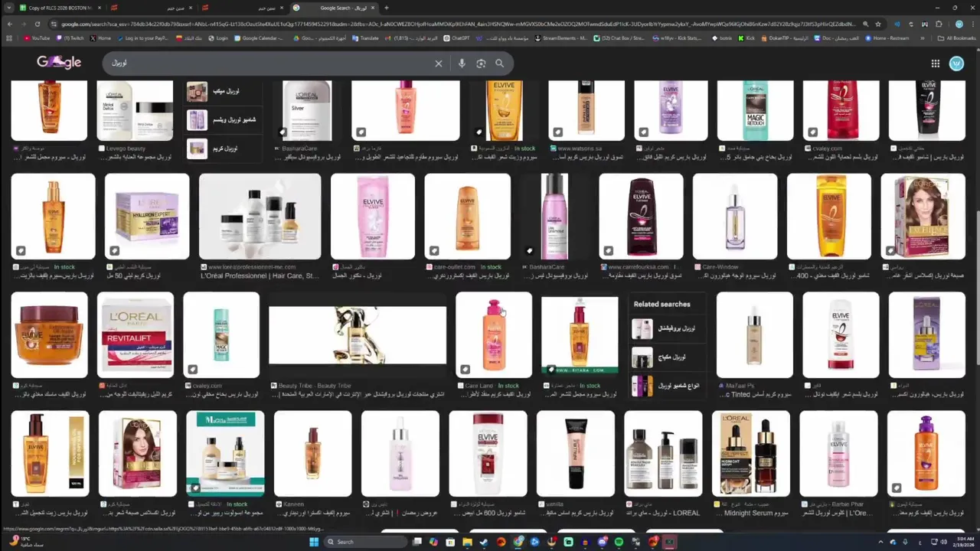Select the Google Search tab

[335, 8]
